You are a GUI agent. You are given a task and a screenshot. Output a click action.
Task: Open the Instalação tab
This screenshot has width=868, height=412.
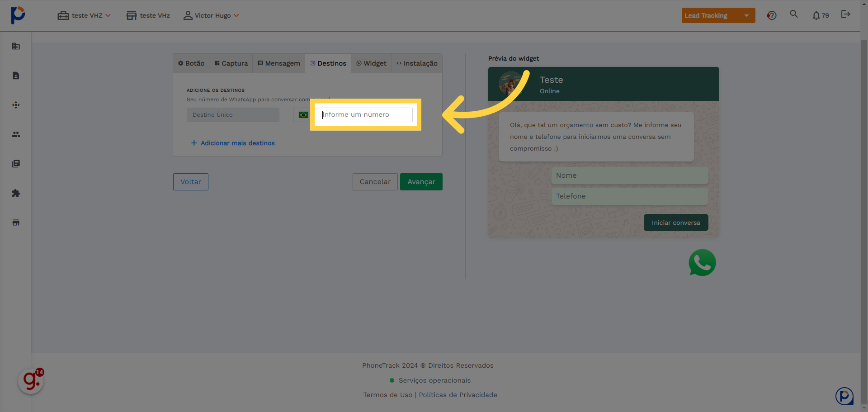click(417, 63)
